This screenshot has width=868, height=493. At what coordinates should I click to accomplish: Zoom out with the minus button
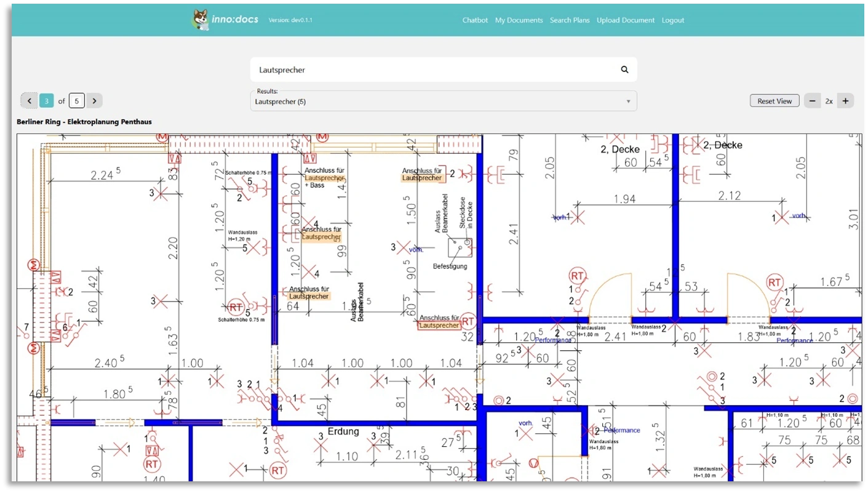812,101
